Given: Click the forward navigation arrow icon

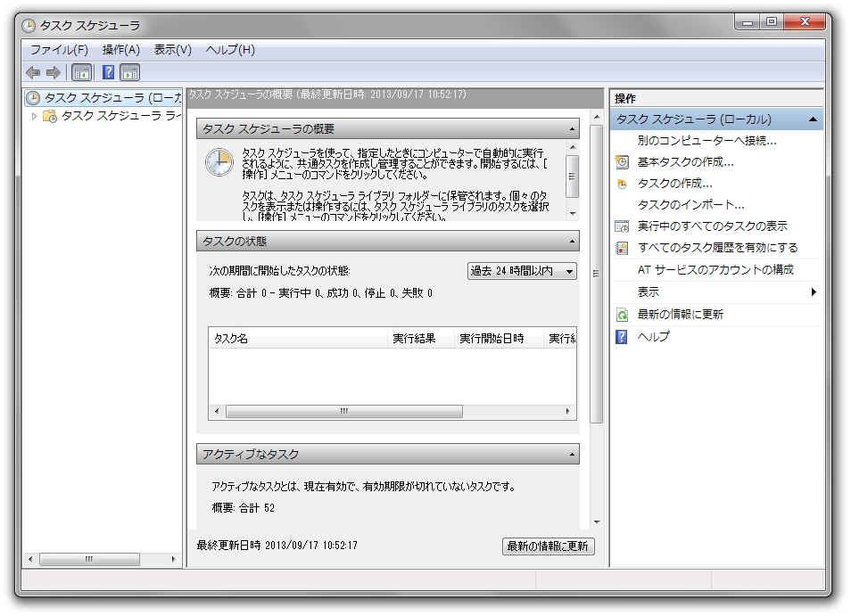Looking at the screenshot, I should (51, 71).
